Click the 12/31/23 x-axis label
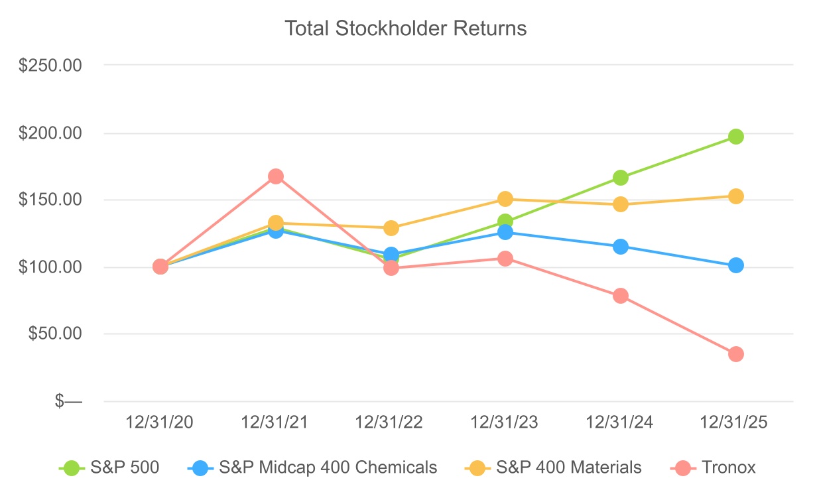The width and height of the screenshot is (813, 504). [505, 422]
